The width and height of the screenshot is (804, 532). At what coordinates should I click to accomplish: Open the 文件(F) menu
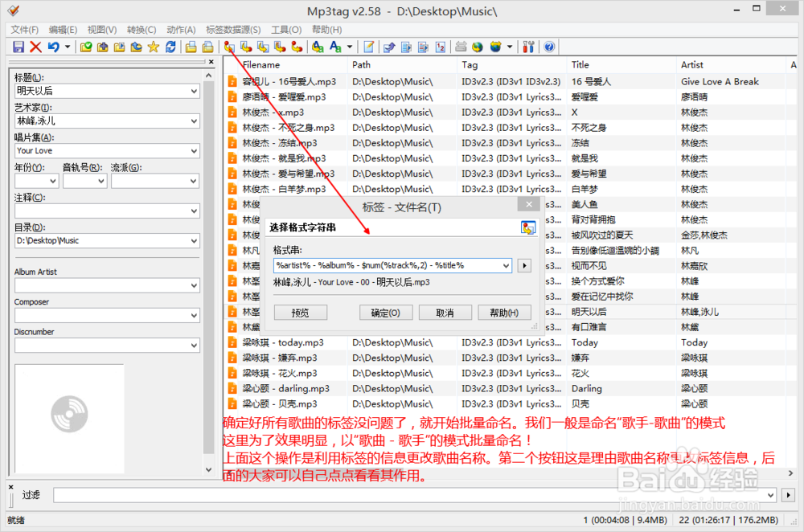(25, 30)
